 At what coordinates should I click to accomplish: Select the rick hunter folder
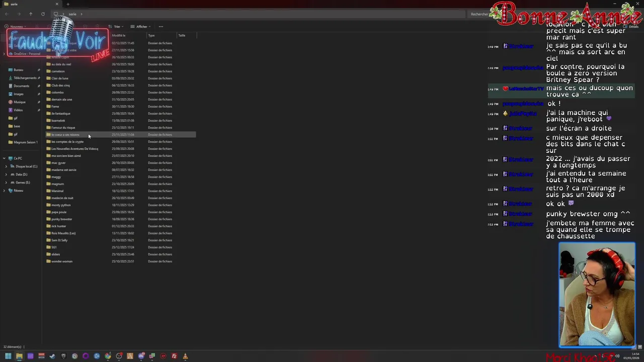59,226
